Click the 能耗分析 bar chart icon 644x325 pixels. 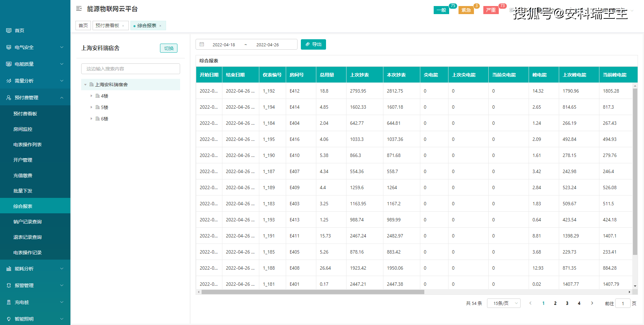9,269
